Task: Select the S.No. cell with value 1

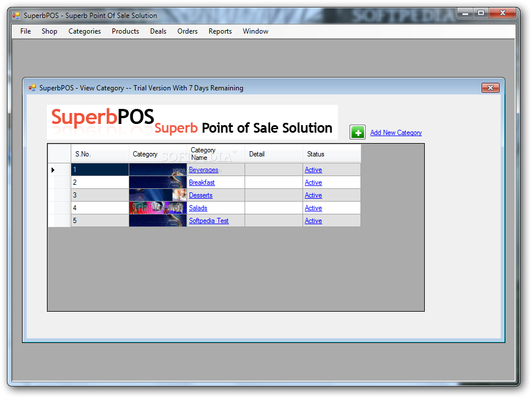Action: [x=100, y=170]
